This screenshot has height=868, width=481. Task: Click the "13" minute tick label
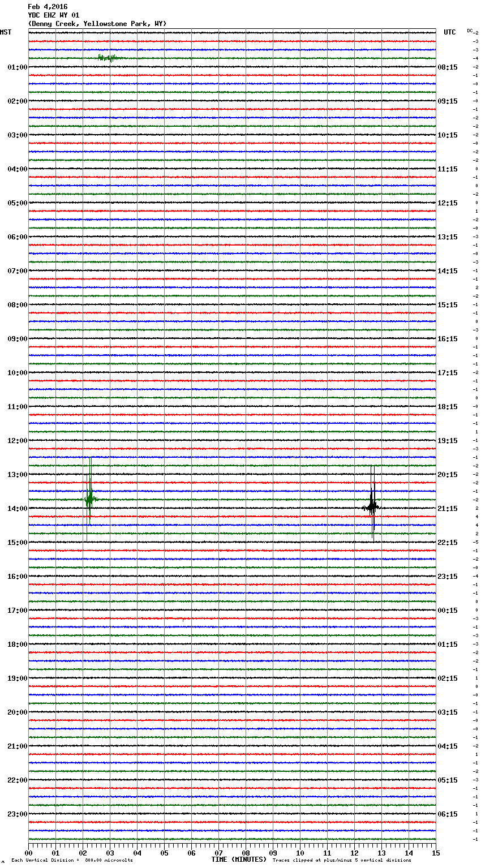pos(381,853)
